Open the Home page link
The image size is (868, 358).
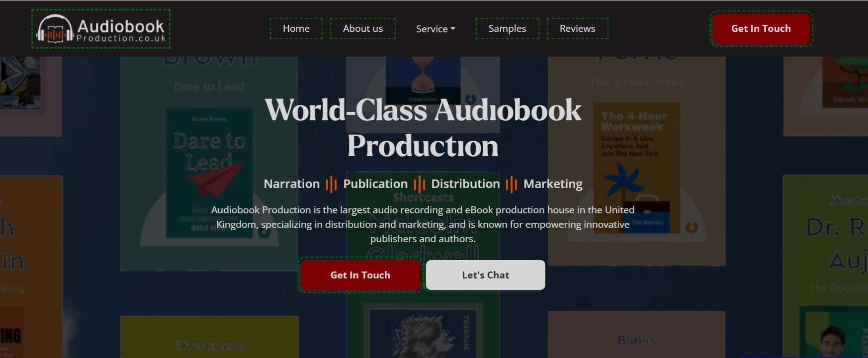tap(296, 28)
